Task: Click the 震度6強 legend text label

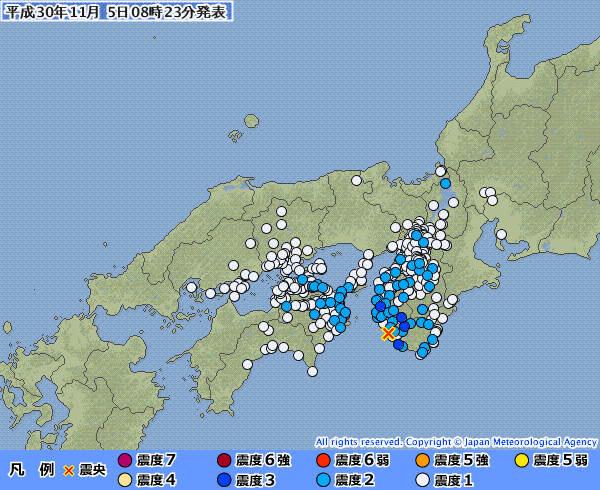Action: [x=263, y=460]
